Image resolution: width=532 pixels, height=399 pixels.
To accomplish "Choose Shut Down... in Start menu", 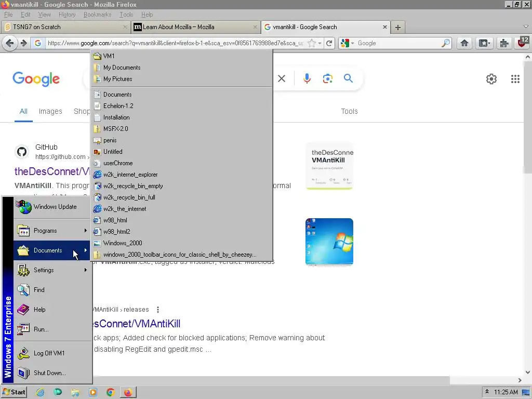I will click(52, 373).
